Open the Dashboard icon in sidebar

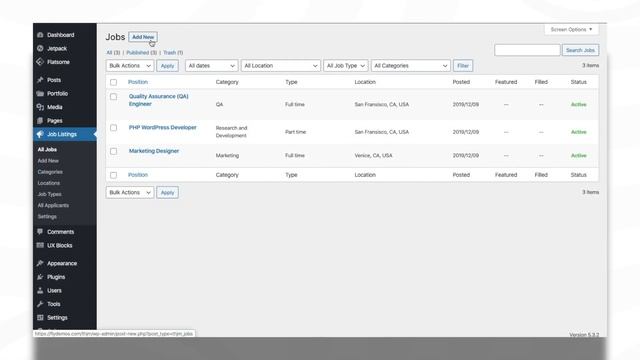tap(40, 35)
